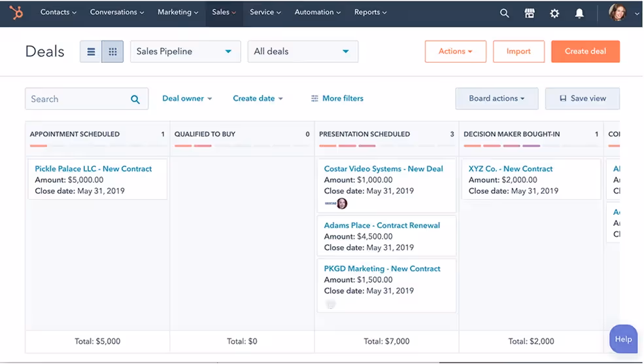
Task: Open Costar Video Systems - New Deal
Action: pyautogui.click(x=384, y=169)
